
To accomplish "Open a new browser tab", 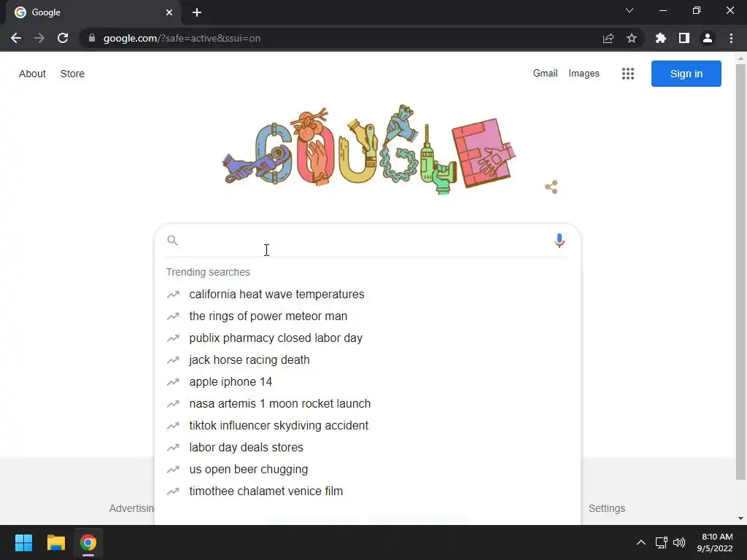I will pyautogui.click(x=197, y=12).
